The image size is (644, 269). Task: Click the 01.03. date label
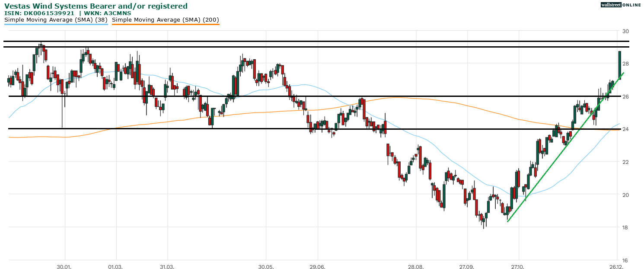click(x=115, y=266)
